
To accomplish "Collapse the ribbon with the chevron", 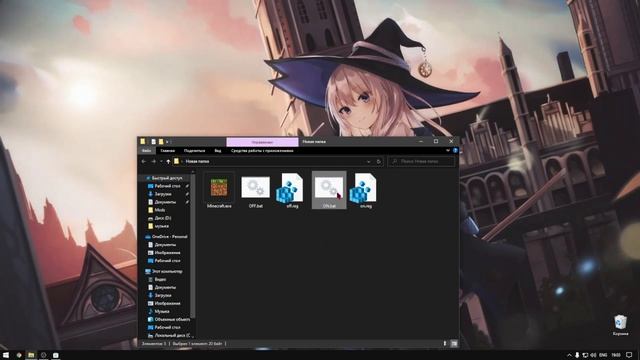I will point(448,151).
